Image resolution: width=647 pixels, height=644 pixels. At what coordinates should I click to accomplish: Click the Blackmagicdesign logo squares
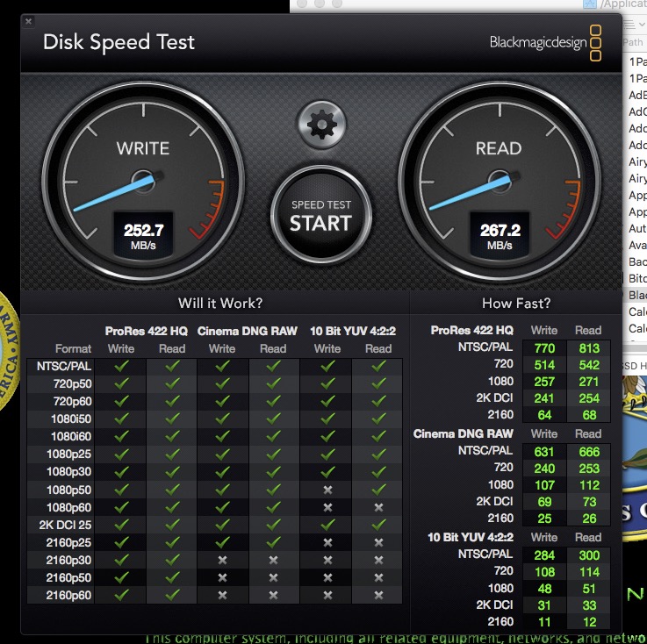coord(595,43)
